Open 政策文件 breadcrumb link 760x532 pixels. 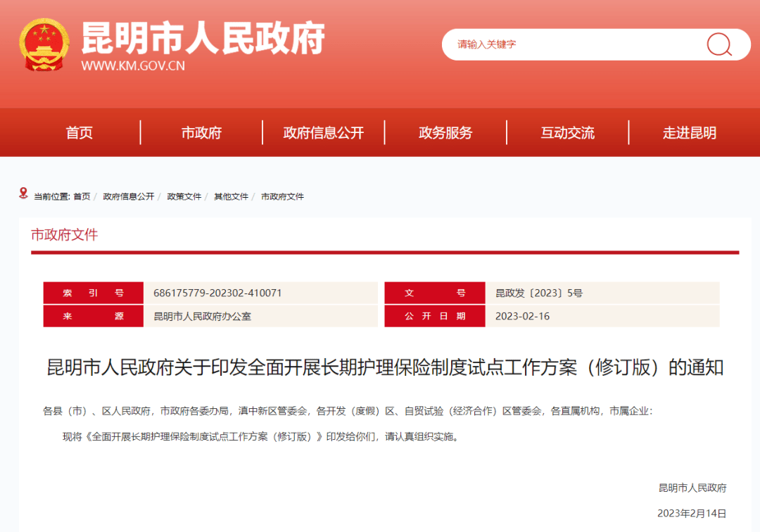[x=184, y=196]
